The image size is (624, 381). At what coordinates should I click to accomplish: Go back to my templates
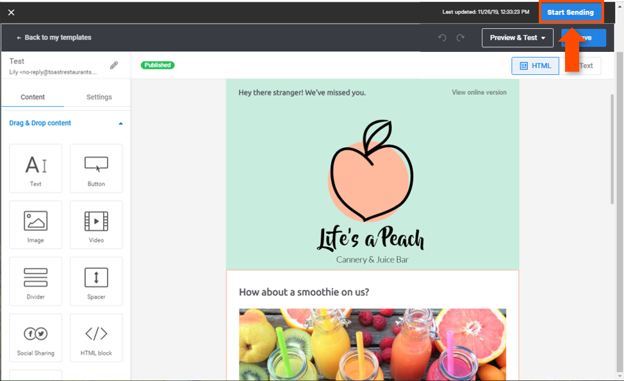click(54, 37)
